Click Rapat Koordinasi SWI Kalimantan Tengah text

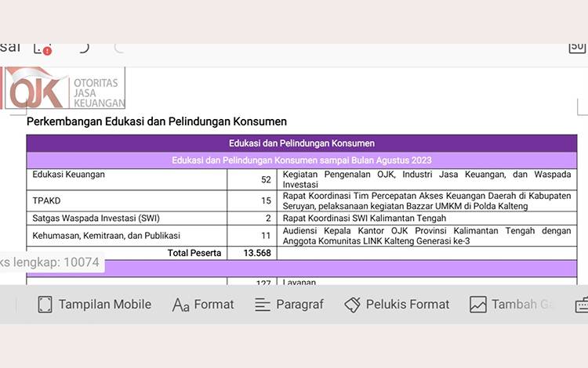pyautogui.click(x=365, y=218)
